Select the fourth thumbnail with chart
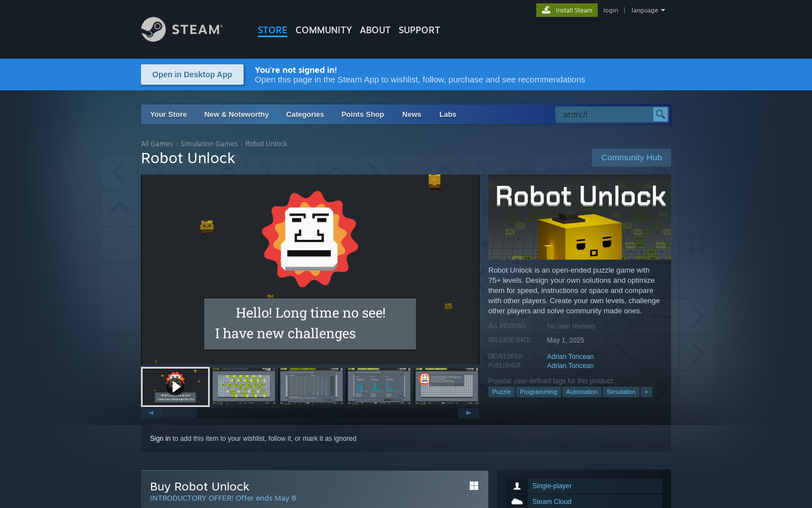The height and width of the screenshot is (508, 812). tap(379, 387)
